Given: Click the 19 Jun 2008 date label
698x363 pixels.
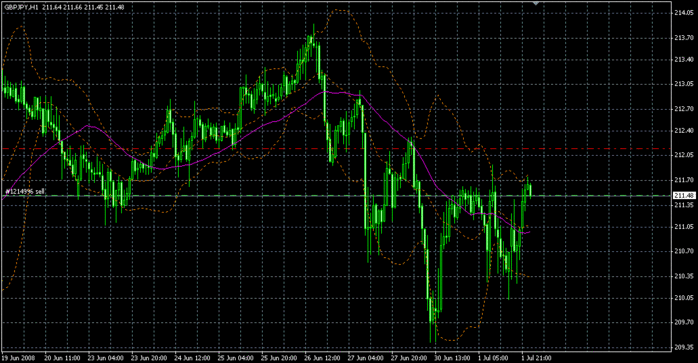Looking at the screenshot, I should [18, 358].
